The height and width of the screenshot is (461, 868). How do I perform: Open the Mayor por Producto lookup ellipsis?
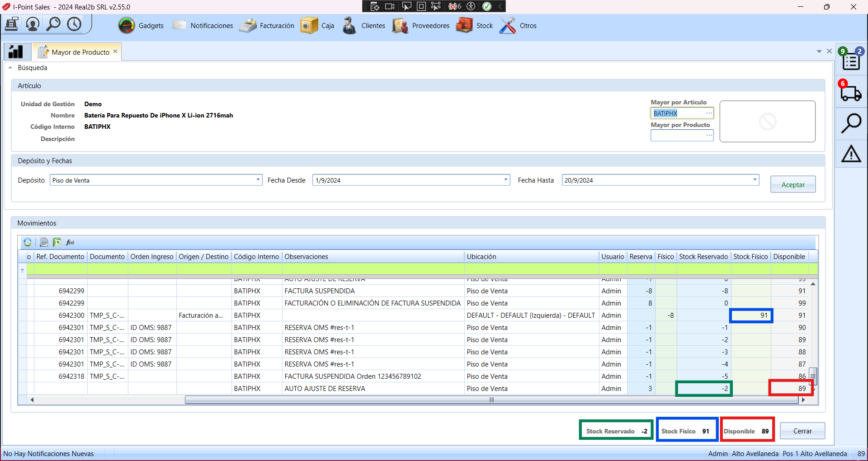(709, 135)
